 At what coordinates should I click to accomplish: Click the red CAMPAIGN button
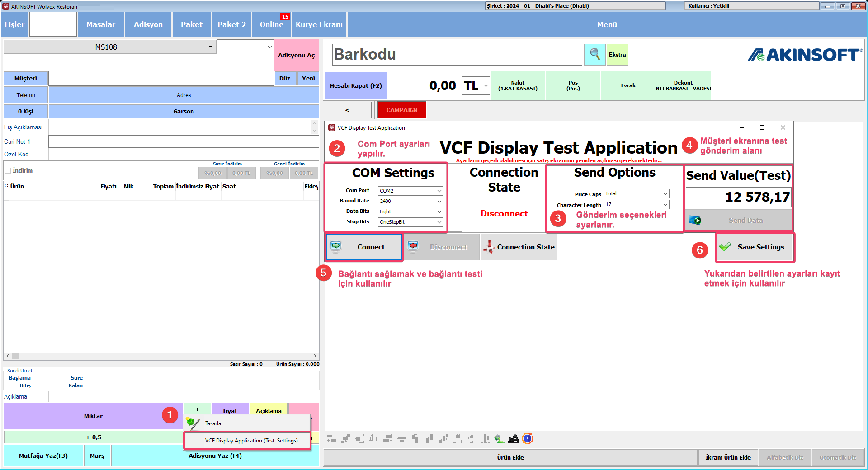coord(401,110)
